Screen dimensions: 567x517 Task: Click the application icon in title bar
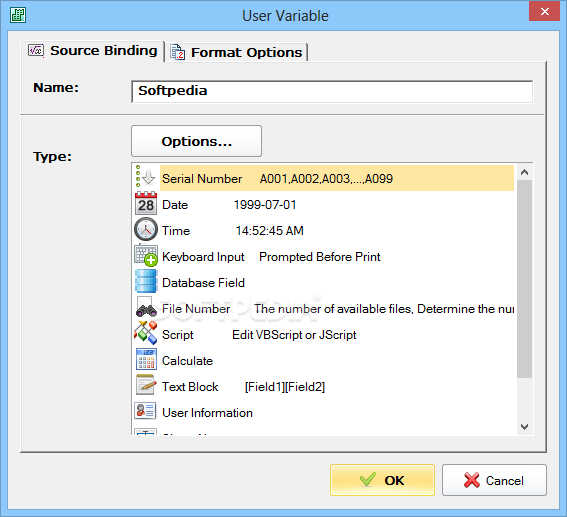18,15
